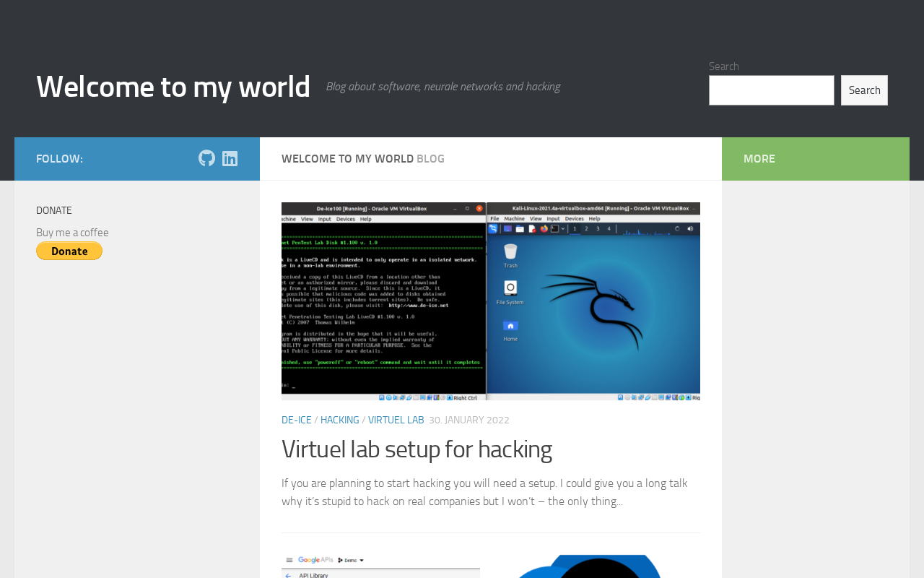Open the VirtualBox lab post thumbnail
Image resolution: width=924 pixels, height=578 pixels.
pos(491,301)
